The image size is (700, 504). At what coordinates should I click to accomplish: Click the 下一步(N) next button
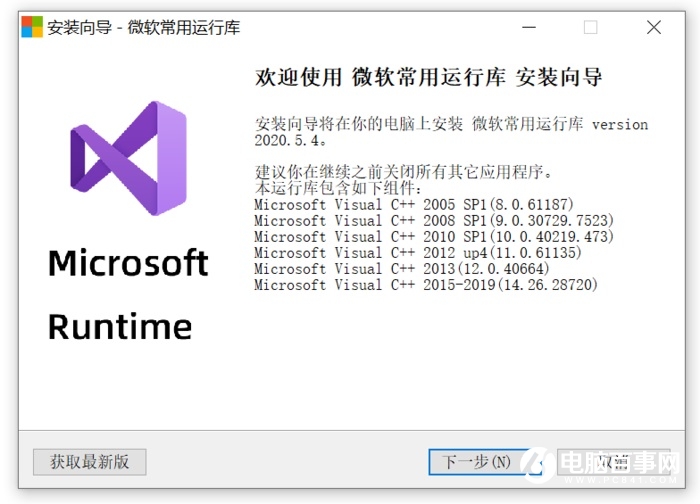(x=477, y=461)
